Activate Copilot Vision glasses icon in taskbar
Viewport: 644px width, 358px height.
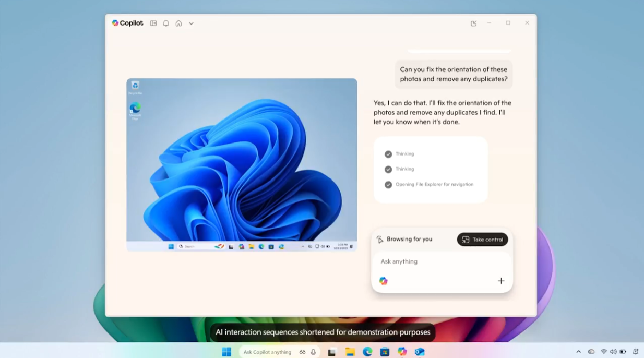[302, 352]
